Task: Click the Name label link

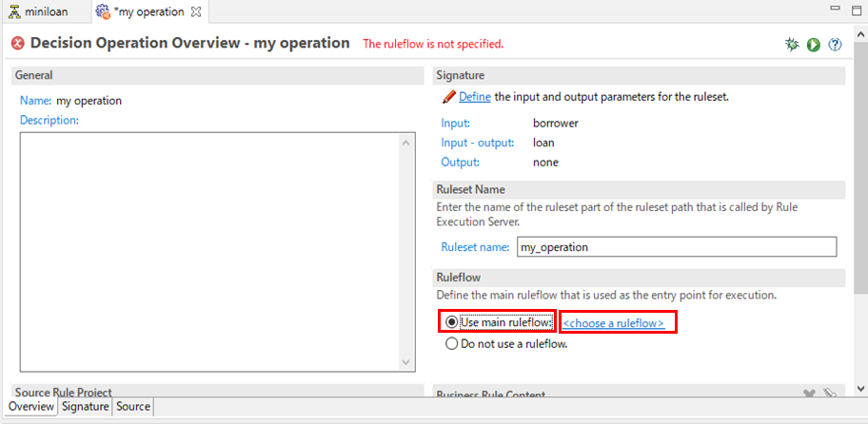Action: (36, 101)
